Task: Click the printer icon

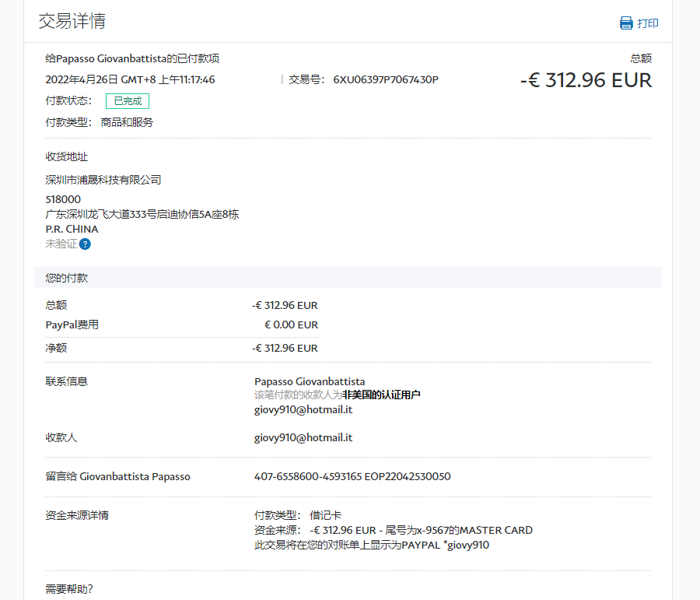Action: (626, 23)
